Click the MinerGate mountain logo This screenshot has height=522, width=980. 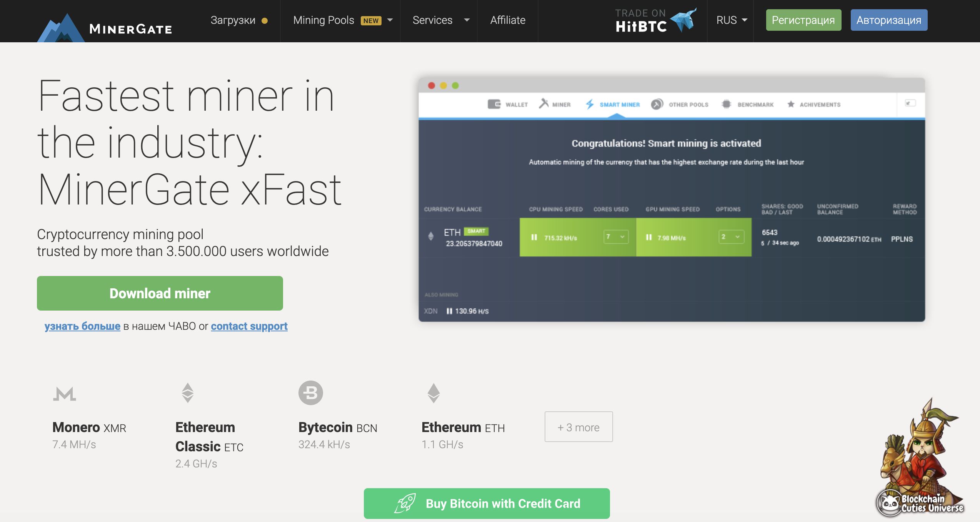(61, 28)
